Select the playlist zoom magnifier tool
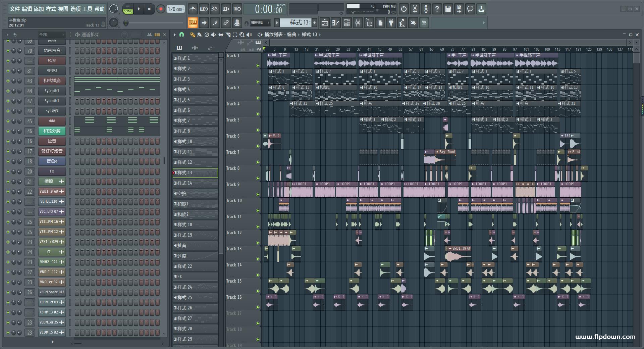644x349 pixels. 242,35
